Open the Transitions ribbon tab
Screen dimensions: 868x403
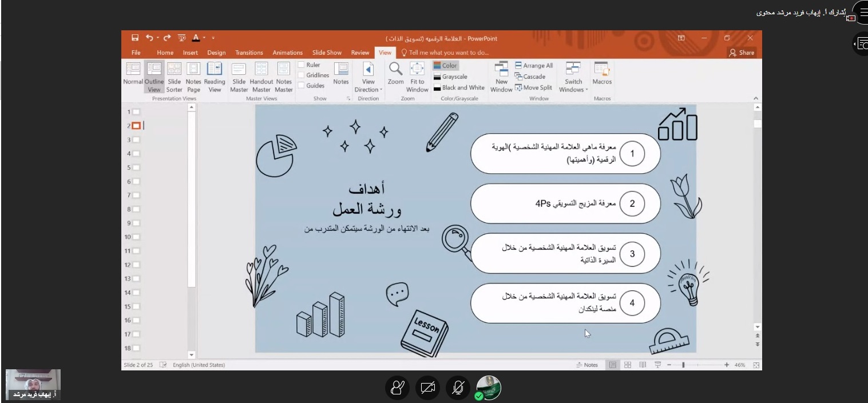(249, 53)
